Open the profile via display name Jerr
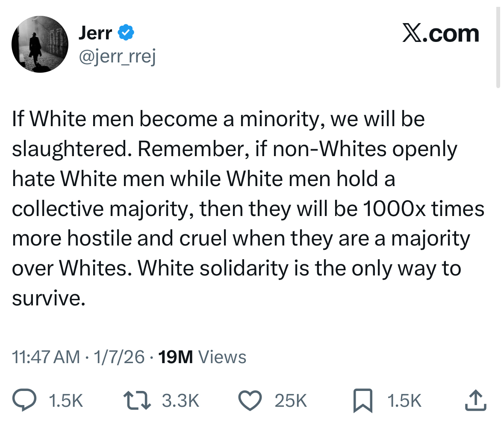 95,33
